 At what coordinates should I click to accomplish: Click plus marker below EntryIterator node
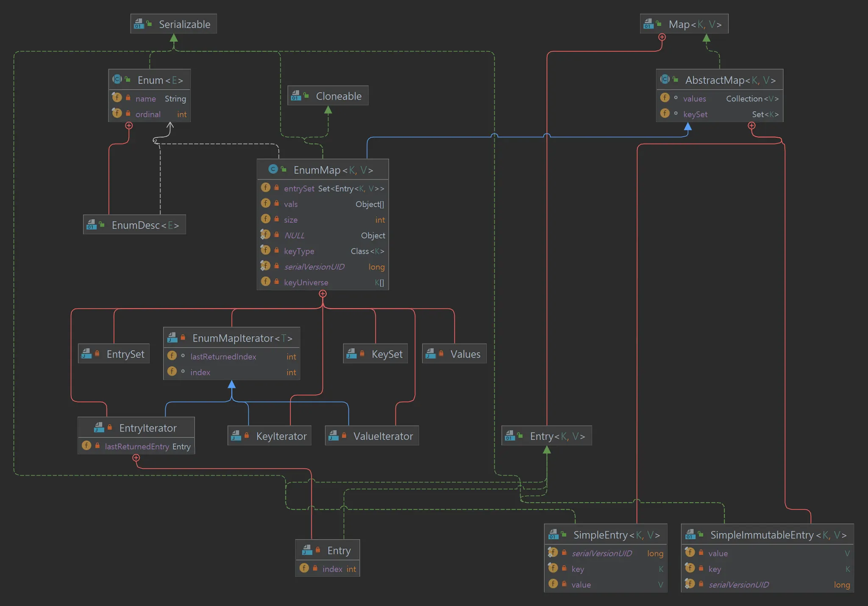click(136, 458)
